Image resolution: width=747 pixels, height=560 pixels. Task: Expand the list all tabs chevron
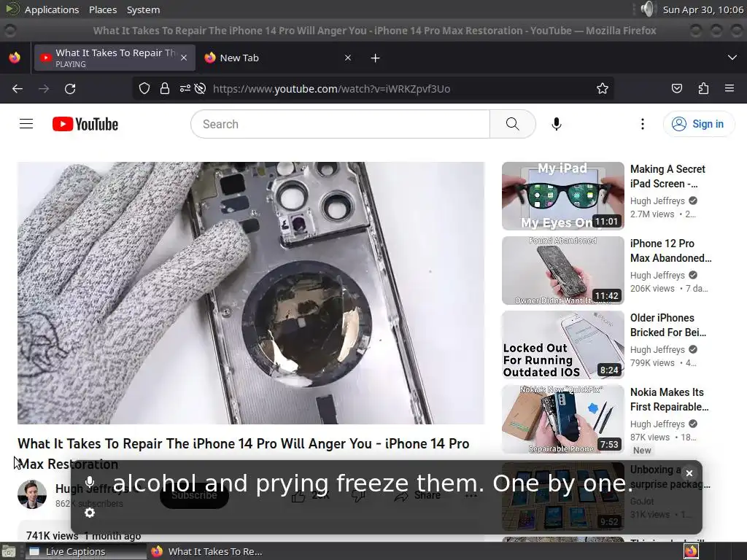(x=732, y=58)
